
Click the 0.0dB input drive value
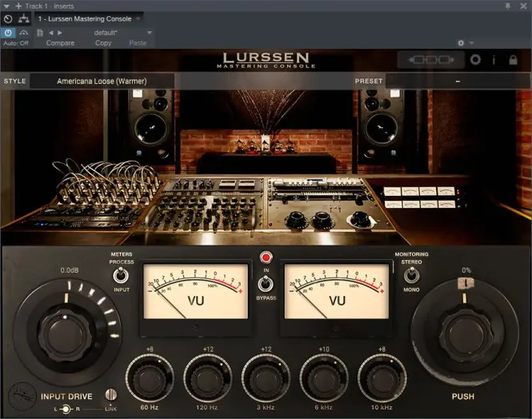(70, 270)
